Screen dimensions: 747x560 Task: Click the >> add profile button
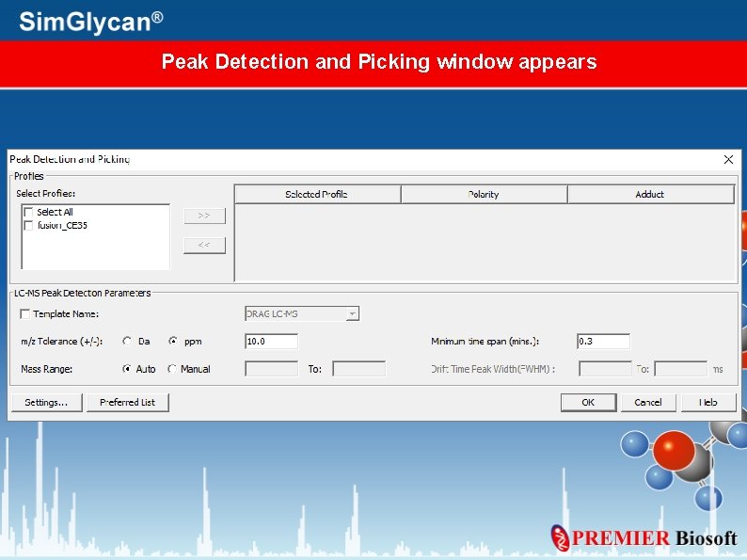click(x=204, y=216)
